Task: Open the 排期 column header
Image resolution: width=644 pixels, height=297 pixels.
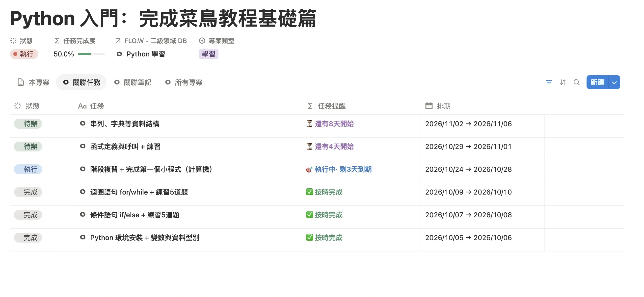Action: pos(438,106)
